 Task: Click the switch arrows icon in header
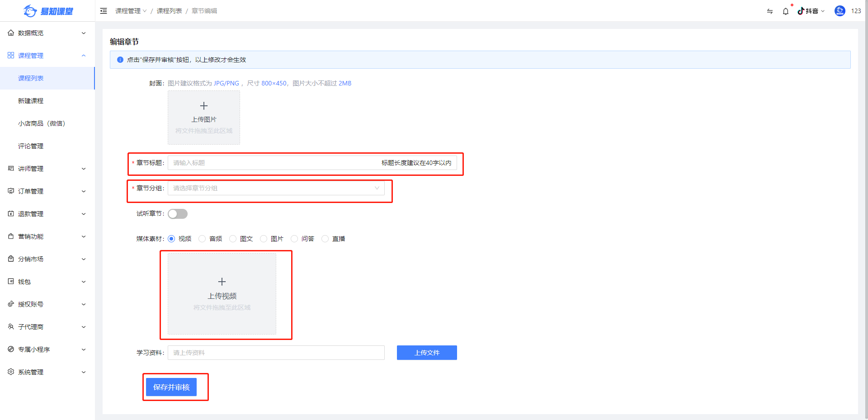point(770,11)
